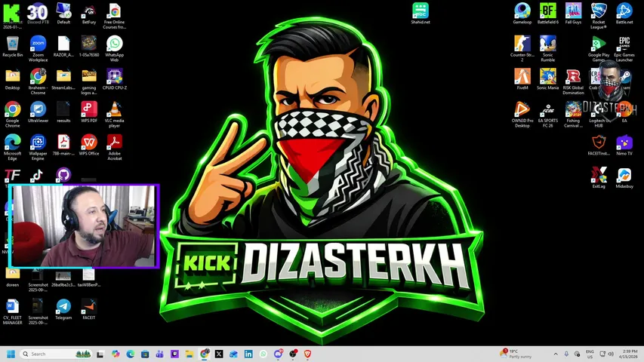Open Telegram desktop shortcut
644x362 pixels.
point(63,309)
